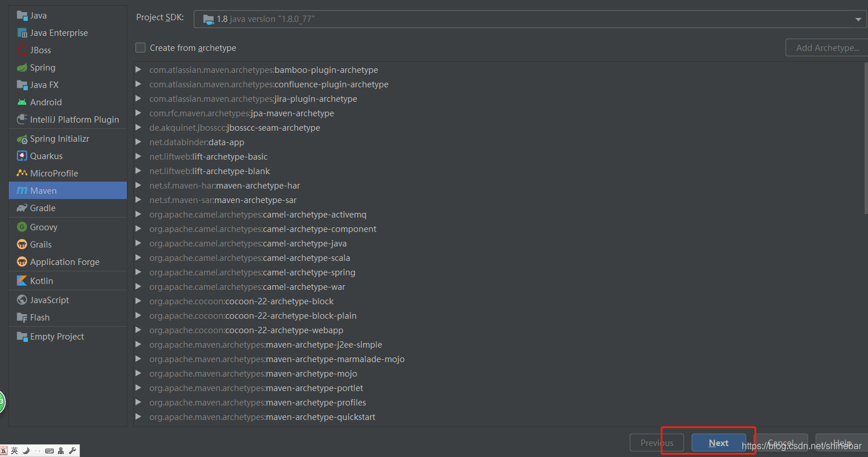
Task: Toggle the 英 language indicator in IME bar
Action: tap(14, 451)
